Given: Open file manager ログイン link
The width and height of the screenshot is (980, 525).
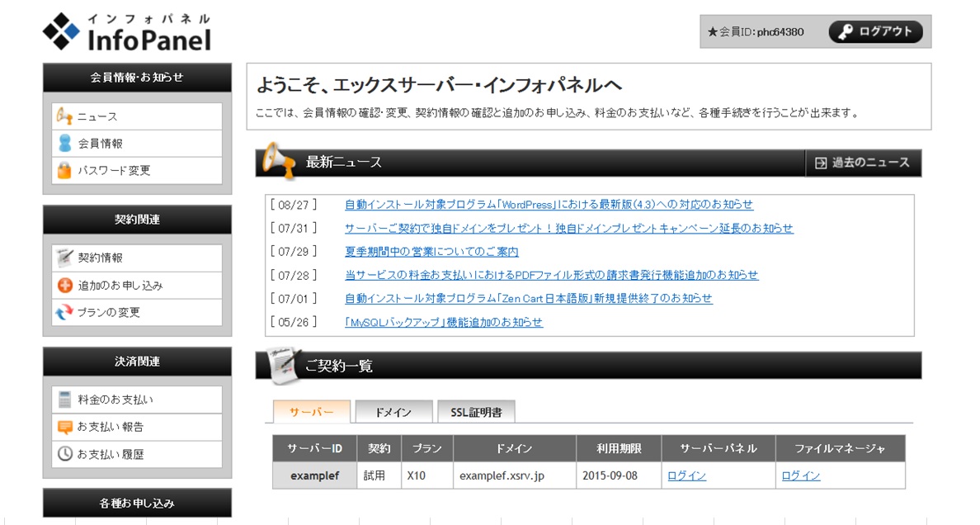Looking at the screenshot, I should (x=801, y=475).
